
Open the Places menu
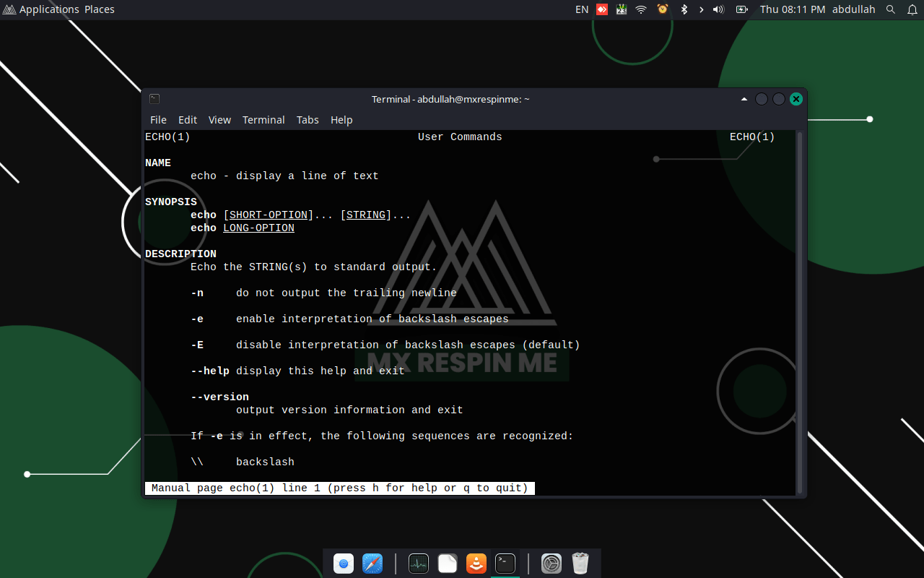point(100,9)
